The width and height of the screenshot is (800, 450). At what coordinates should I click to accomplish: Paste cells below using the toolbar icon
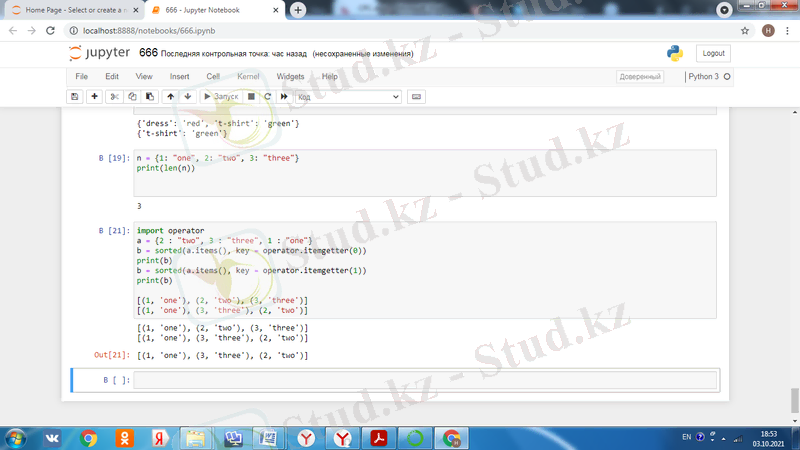pos(149,96)
